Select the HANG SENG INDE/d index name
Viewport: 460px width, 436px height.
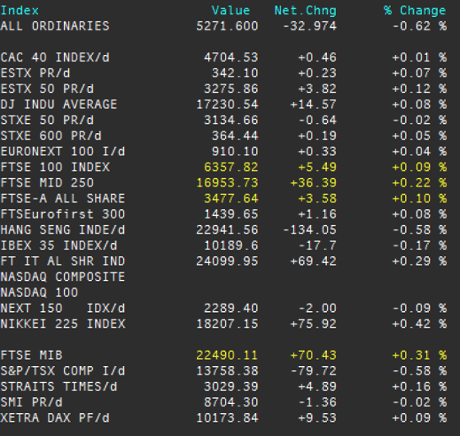(x=63, y=230)
